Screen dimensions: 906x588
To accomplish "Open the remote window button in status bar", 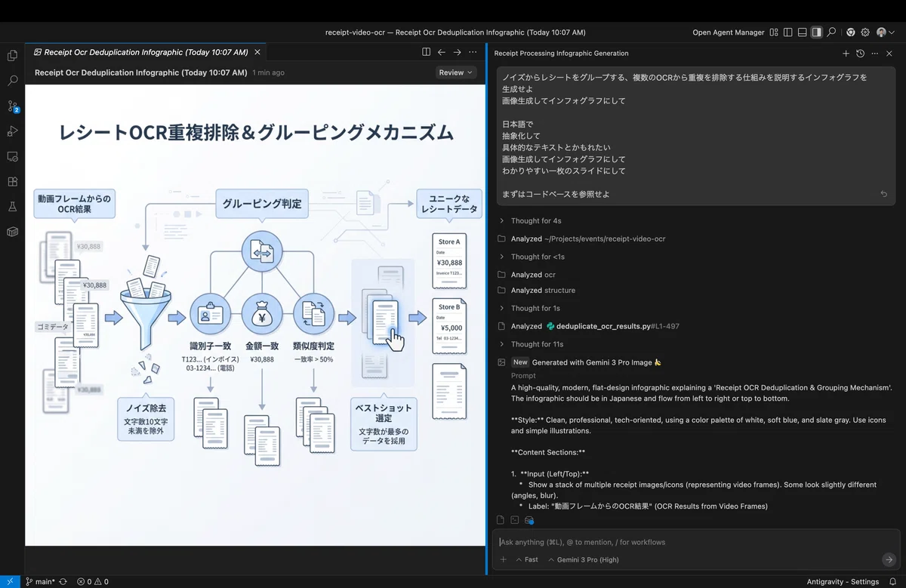I will [9, 581].
